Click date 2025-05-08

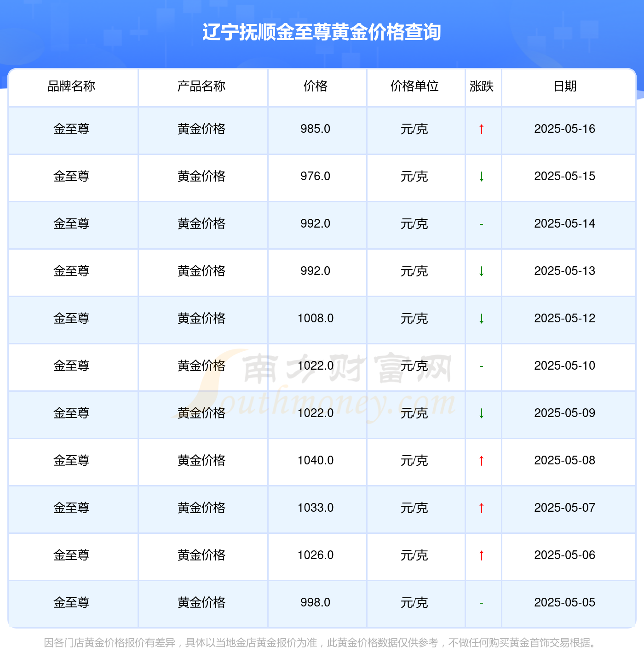(565, 461)
